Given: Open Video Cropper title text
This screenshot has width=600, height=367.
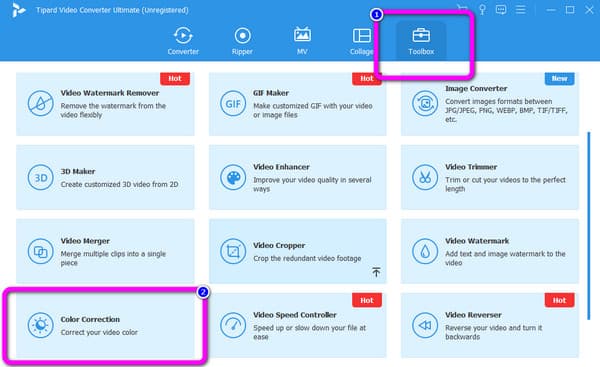Looking at the screenshot, I should [x=279, y=245].
